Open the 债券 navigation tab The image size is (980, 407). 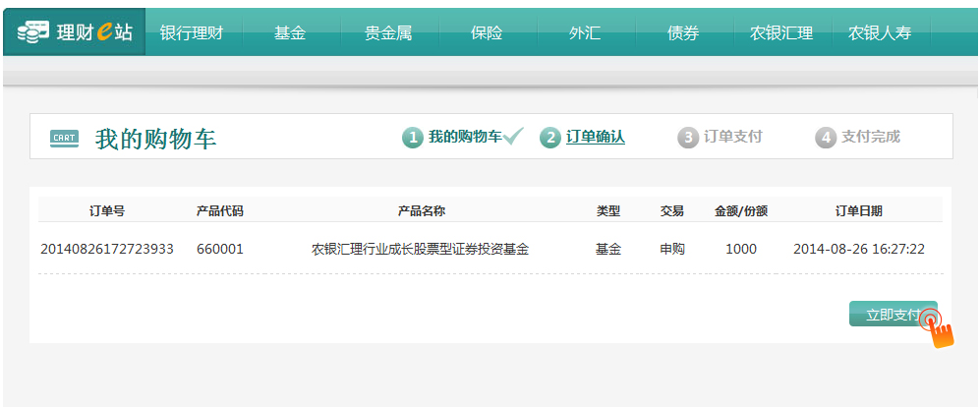(683, 32)
